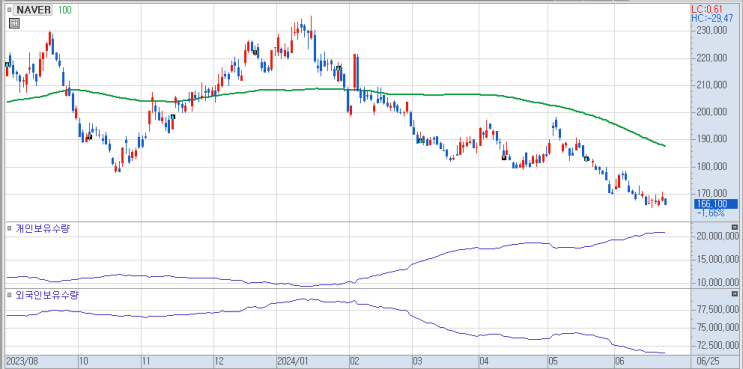The image size is (743, 369).
Task: Select the 개인보유수량 indicator label
Action: click(43, 229)
